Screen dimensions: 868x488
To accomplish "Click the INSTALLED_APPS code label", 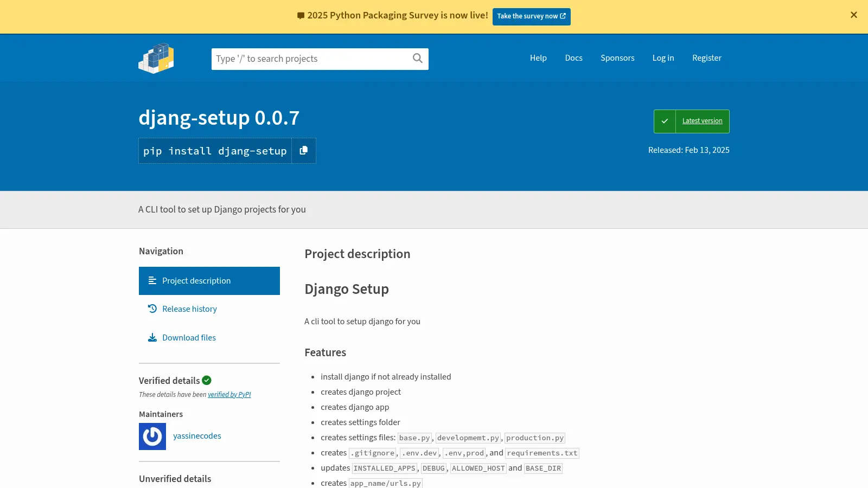I will [384, 468].
